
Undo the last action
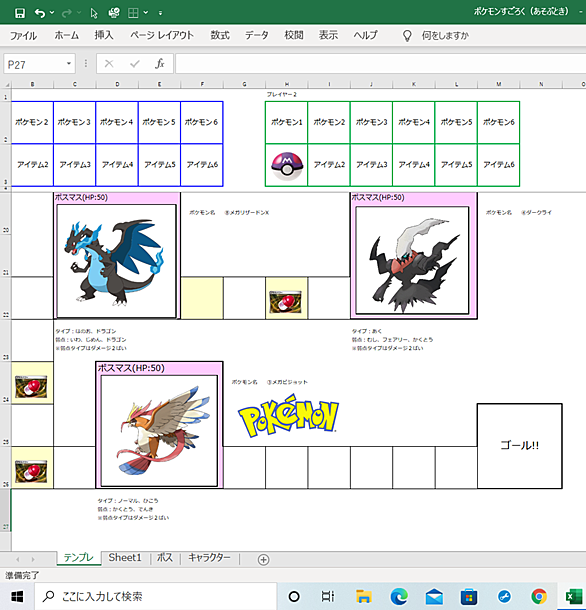tap(40, 13)
